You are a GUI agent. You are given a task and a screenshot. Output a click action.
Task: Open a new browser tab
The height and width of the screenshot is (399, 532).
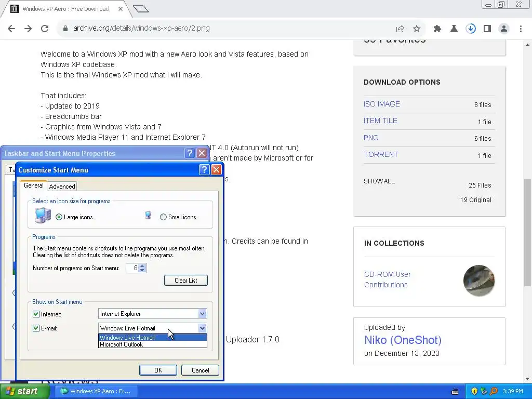tap(141, 9)
